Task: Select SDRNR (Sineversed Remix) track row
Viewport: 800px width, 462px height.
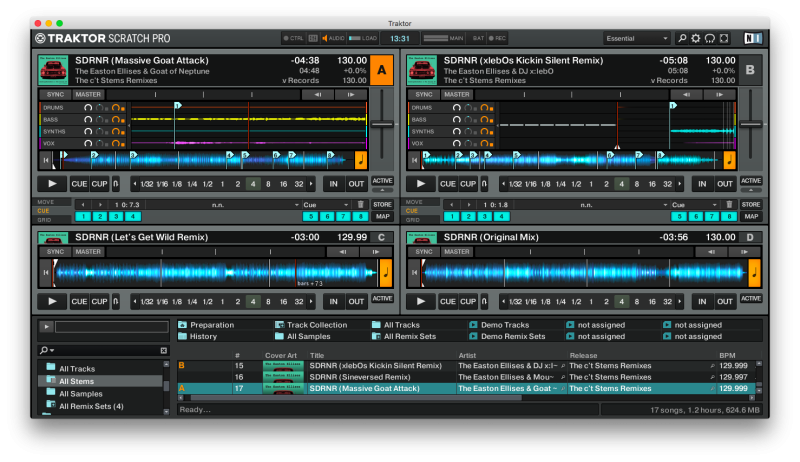Action: tap(468, 377)
